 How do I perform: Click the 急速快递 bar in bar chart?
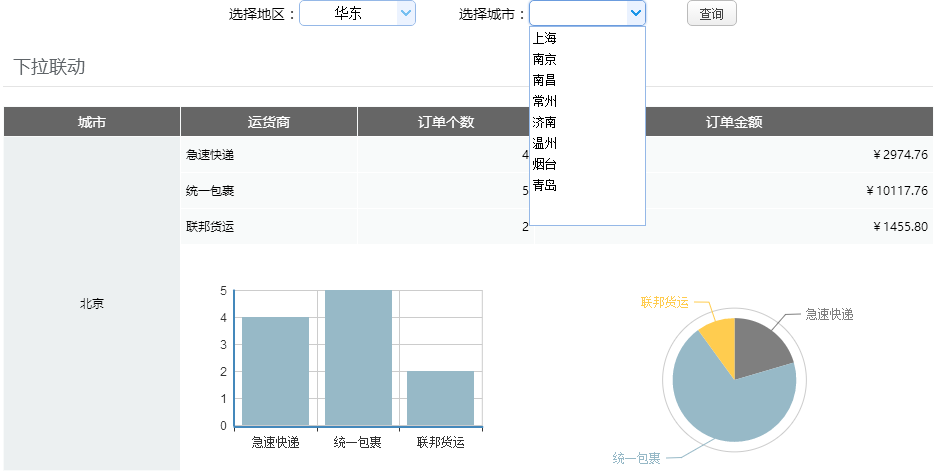point(275,372)
